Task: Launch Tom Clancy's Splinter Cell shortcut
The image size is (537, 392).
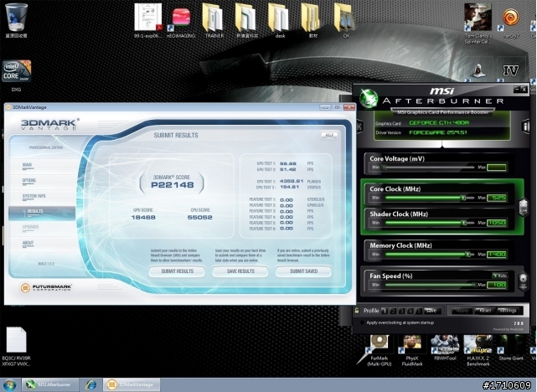Action: pyautogui.click(x=478, y=23)
